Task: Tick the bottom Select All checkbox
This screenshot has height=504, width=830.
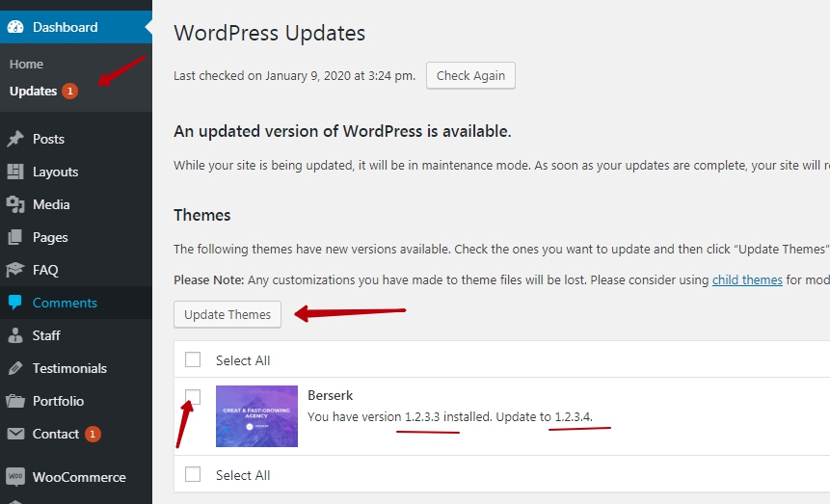Action: 193,474
